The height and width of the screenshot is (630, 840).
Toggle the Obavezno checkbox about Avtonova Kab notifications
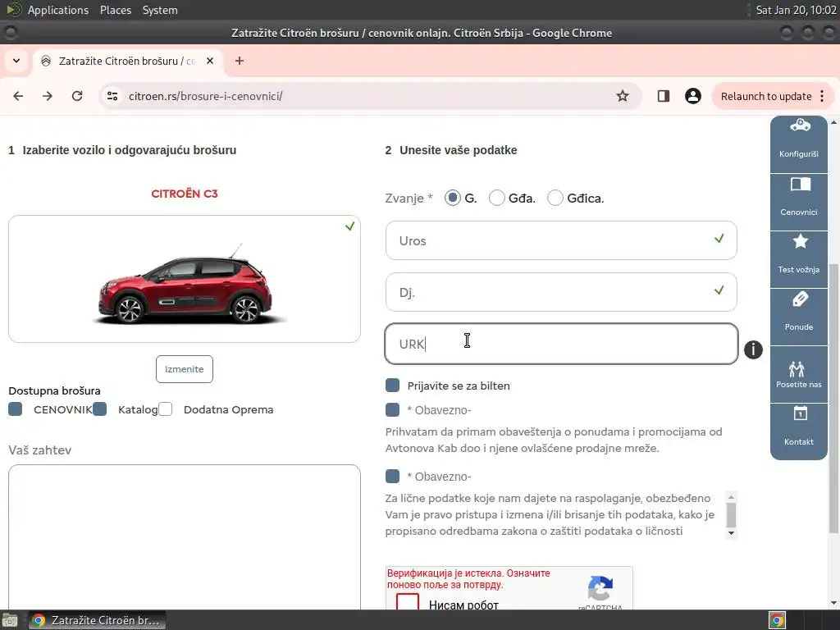[x=393, y=410]
